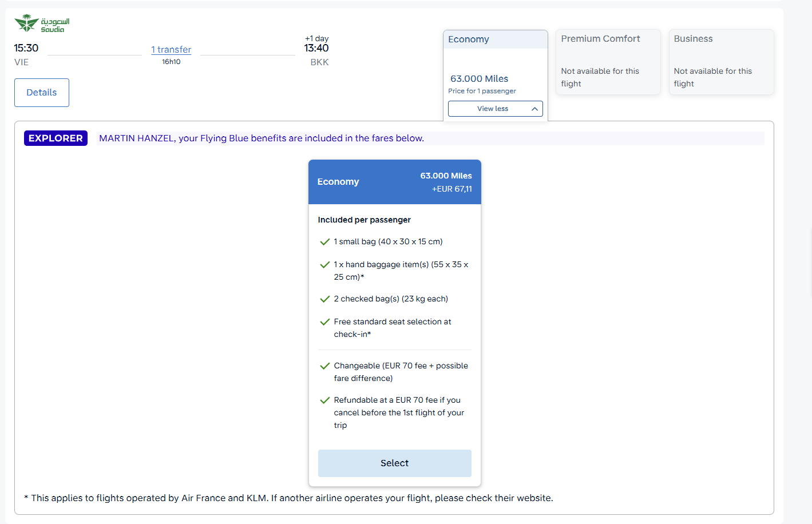Click the Air France and KLM footnote
This screenshot has width=812, height=524.
pyautogui.click(x=288, y=498)
